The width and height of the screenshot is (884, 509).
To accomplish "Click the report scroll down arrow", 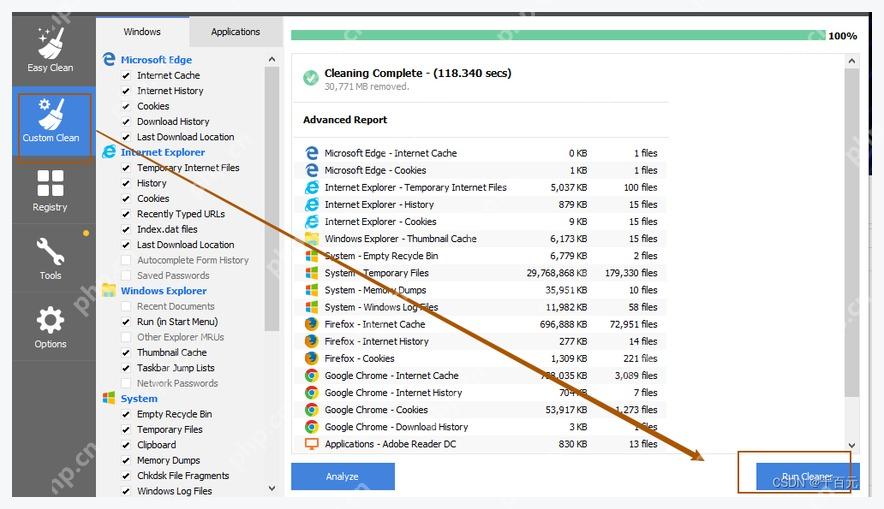I will coord(852,445).
